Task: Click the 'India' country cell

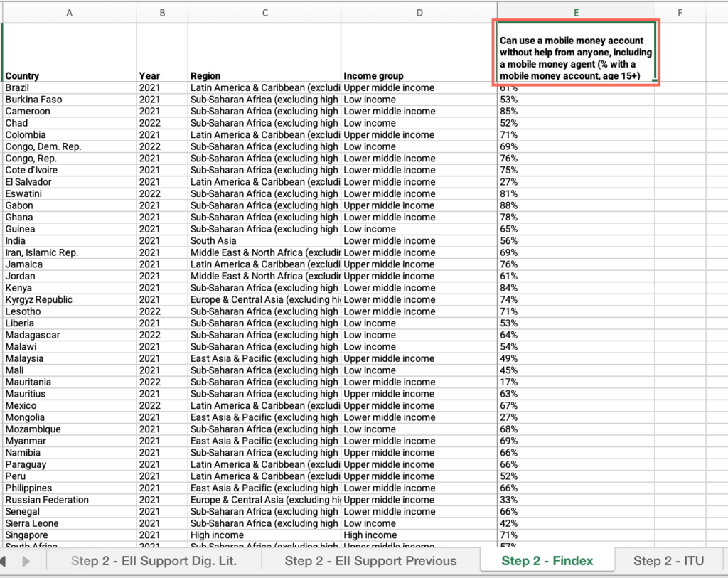Action: tap(69, 240)
